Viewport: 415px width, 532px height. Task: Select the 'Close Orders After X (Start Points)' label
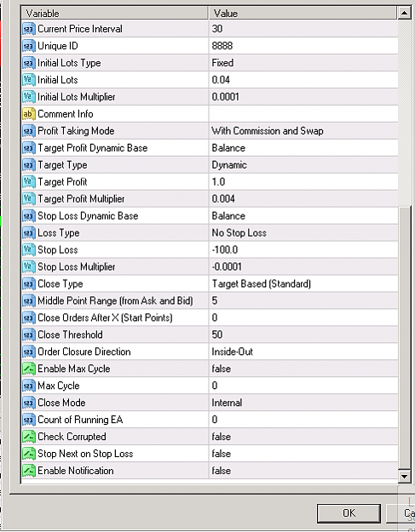[105, 317]
